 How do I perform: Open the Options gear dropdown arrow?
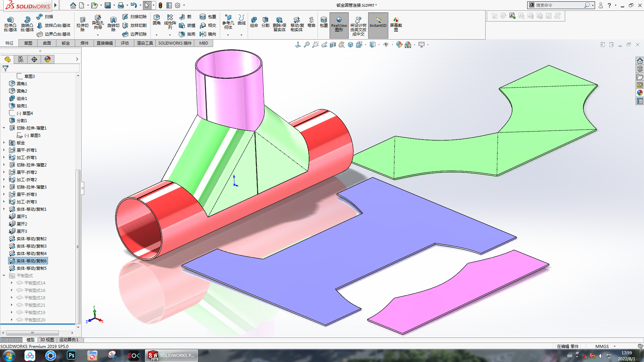(x=184, y=5)
